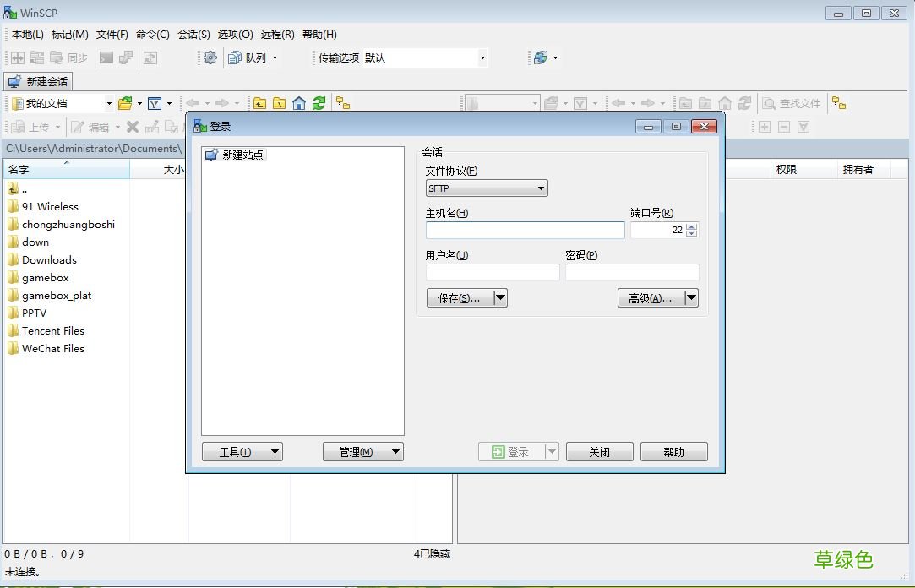Screen dimensions: 915x588
Task: Open the 本地(L) menu
Action: click(27, 35)
